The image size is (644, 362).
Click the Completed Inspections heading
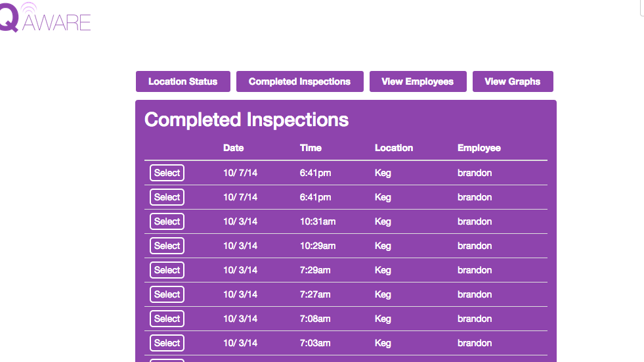pos(246,120)
